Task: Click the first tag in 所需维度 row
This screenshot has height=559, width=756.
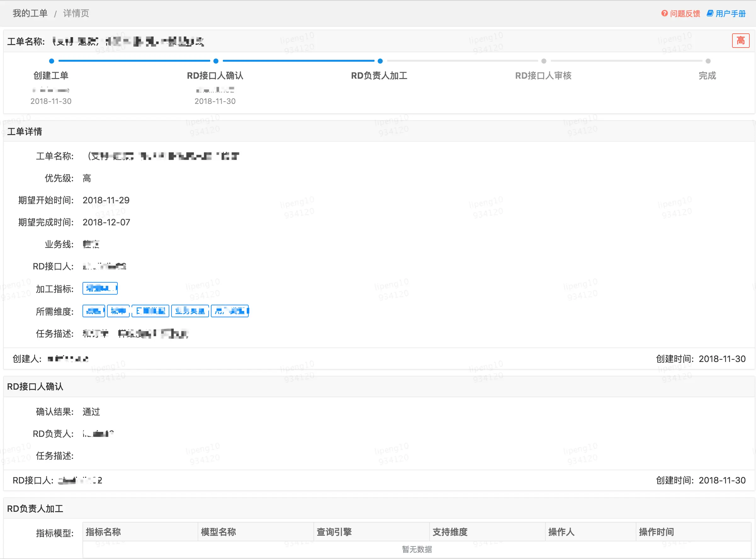Action: click(x=94, y=311)
